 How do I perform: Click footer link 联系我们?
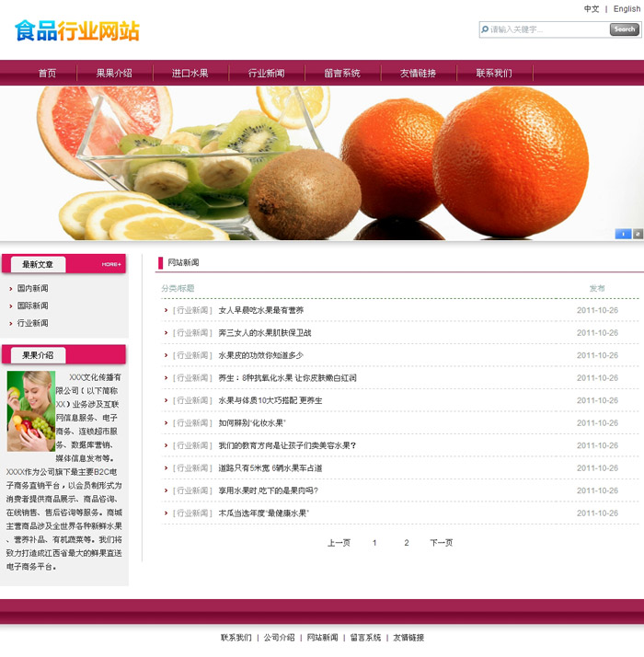pyautogui.click(x=236, y=638)
